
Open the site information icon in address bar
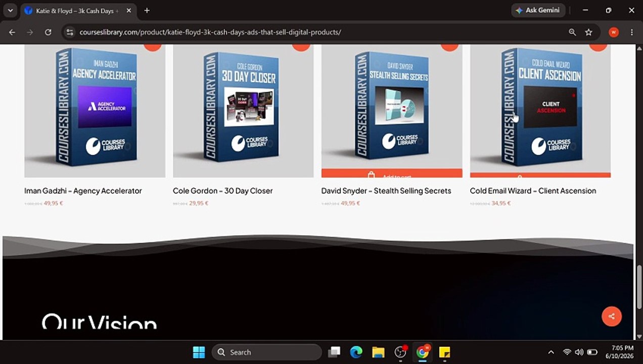point(70,32)
